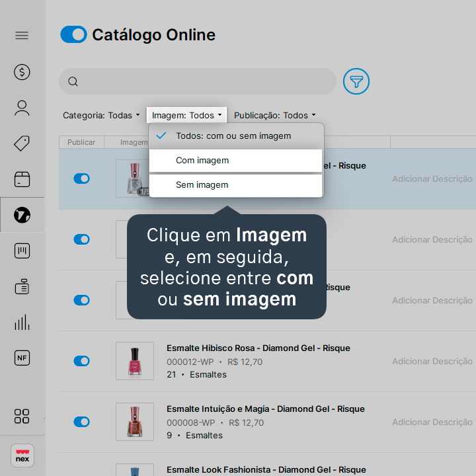Screen dimensions: 476x476
Task: Select 'Todos: com ou sem imagem' option
Action: [x=236, y=136]
